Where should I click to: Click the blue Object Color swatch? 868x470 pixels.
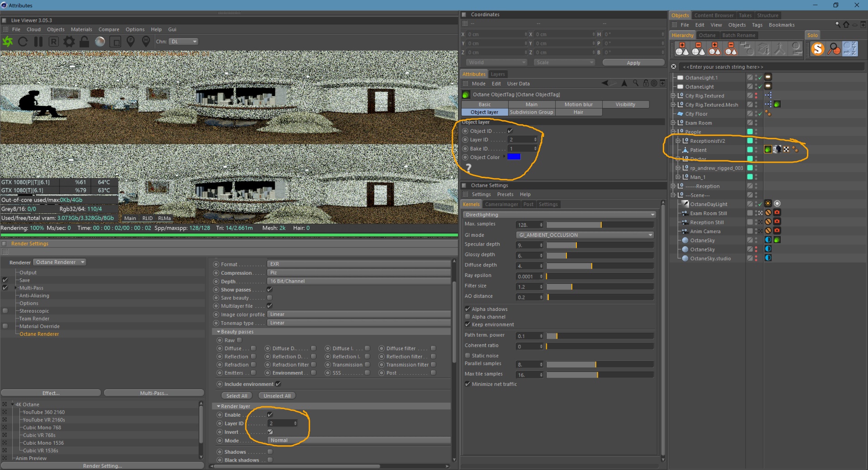514,157
